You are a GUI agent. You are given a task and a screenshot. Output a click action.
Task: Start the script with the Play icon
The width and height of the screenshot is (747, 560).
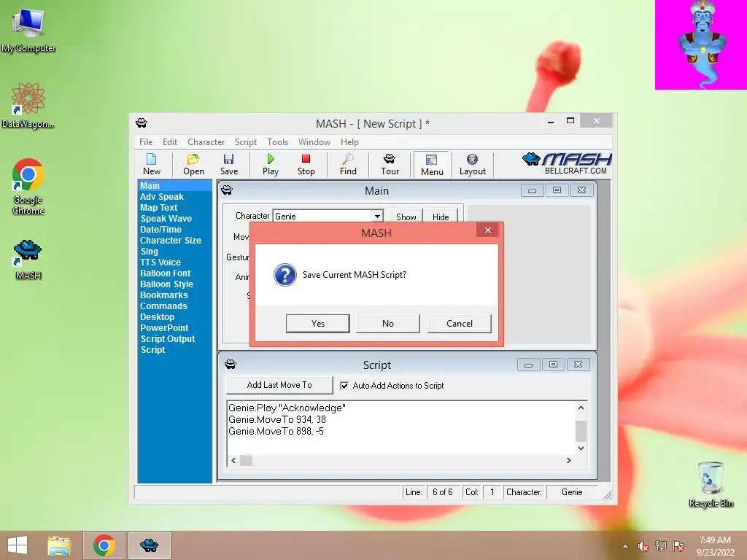point(270,164)
